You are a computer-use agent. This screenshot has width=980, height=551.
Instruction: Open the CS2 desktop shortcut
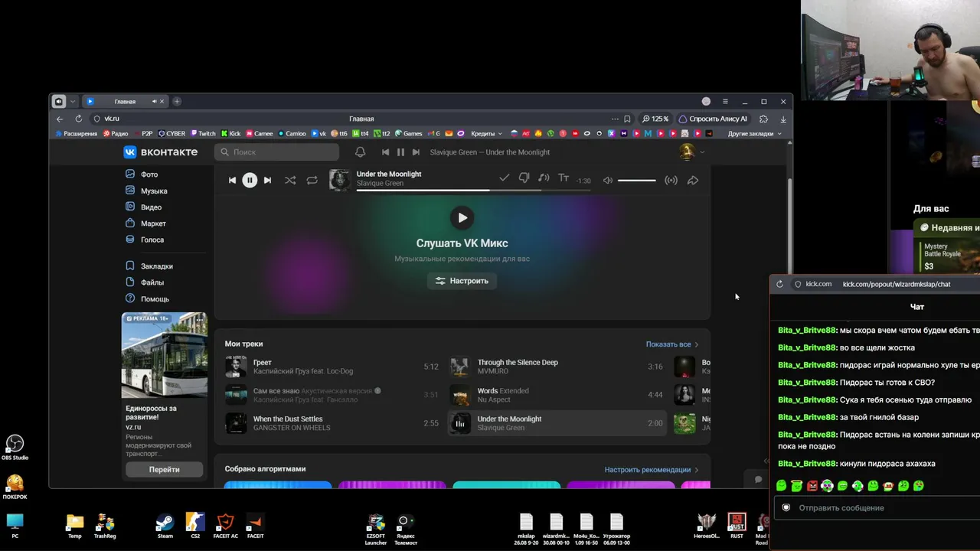[195, 527]
